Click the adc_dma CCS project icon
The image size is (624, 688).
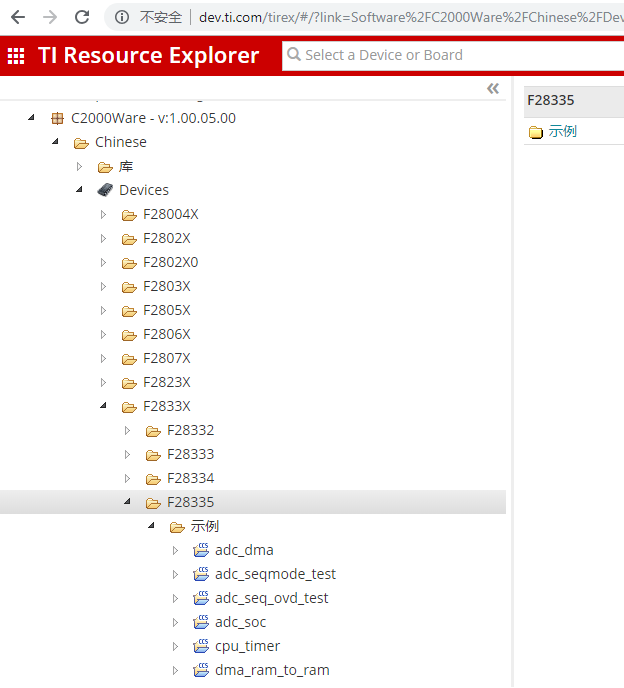[201, 550]
